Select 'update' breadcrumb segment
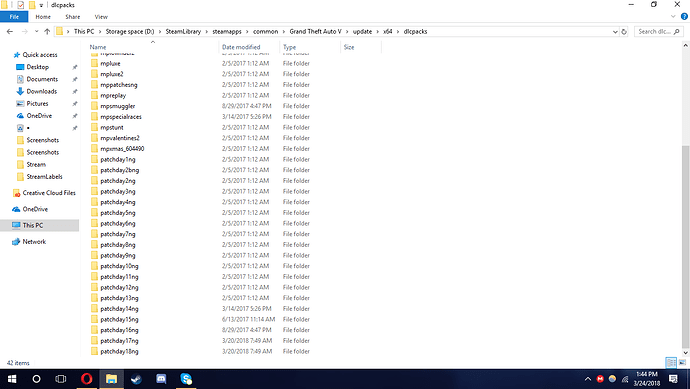 [362, 32]
